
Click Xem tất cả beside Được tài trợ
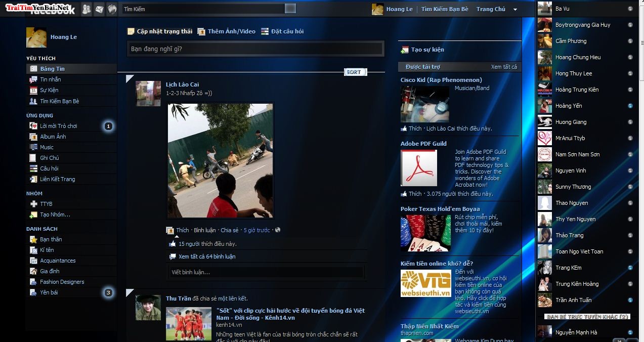point(504,67)
